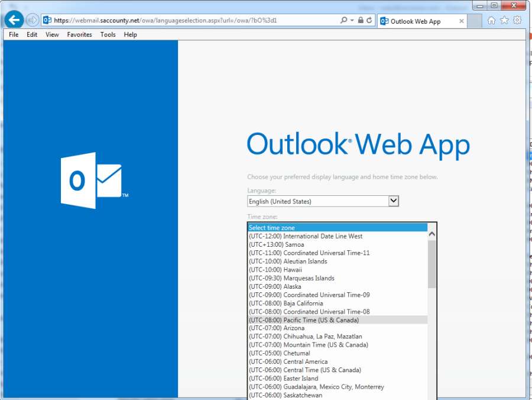Choose Hawaii time zone

click(x=338, y=270)
